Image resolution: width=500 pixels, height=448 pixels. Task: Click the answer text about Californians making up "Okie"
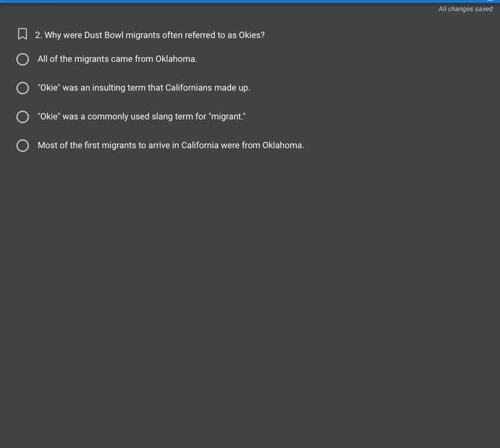[x=144, y=88]
